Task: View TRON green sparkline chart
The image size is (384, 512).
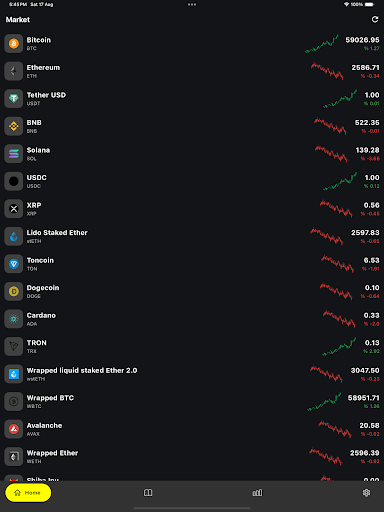Action: pyautogui.click(x=339, y=347)
